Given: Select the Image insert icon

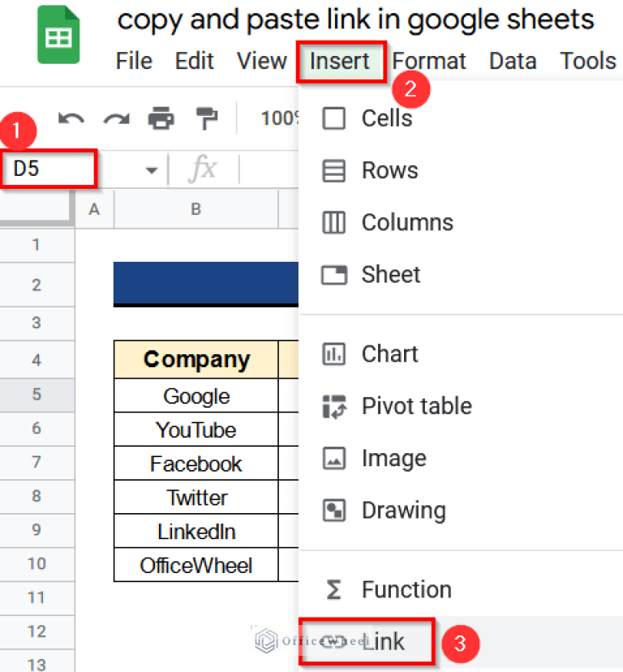Looking at the screenshot, I should (334, 457).
